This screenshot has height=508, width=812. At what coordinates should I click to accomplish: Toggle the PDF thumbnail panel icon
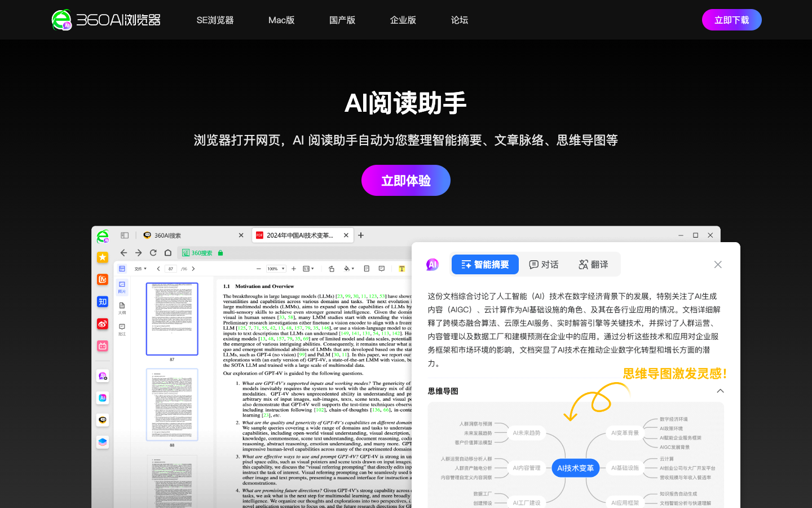[122, 269]
